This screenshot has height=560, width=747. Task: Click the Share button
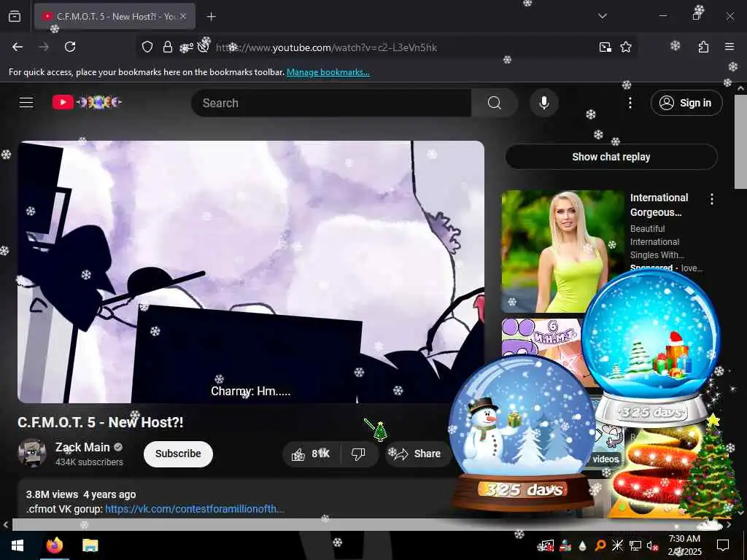pos(418,454)
